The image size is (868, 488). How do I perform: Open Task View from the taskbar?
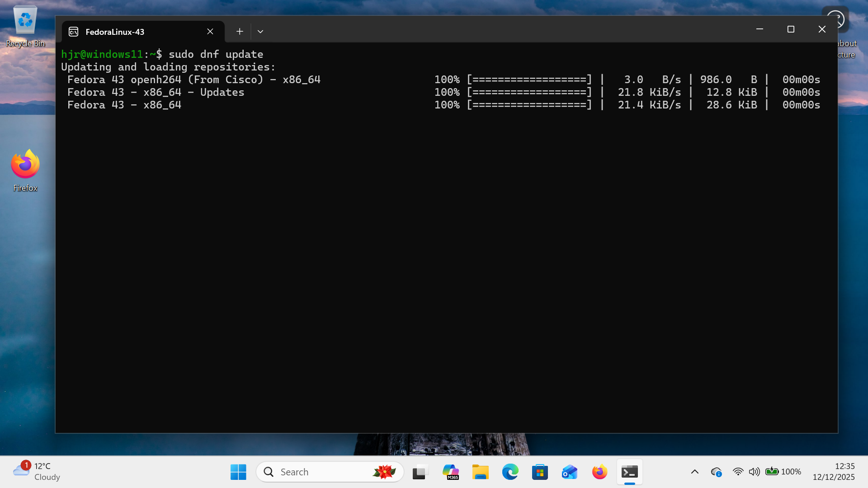tap(420, 472)
